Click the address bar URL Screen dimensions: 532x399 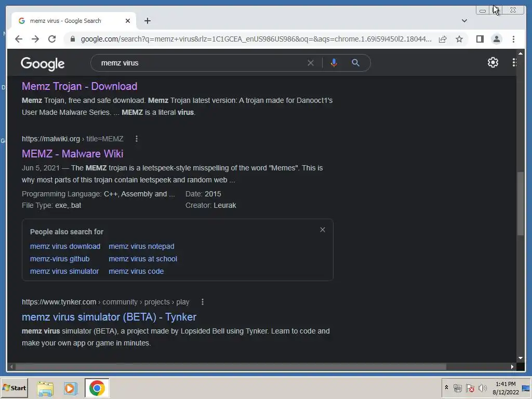256,39
